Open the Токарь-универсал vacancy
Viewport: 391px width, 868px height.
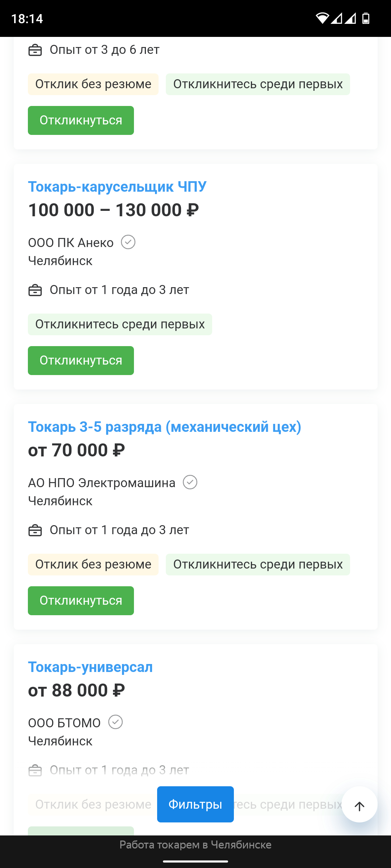[x=91, y=667]
